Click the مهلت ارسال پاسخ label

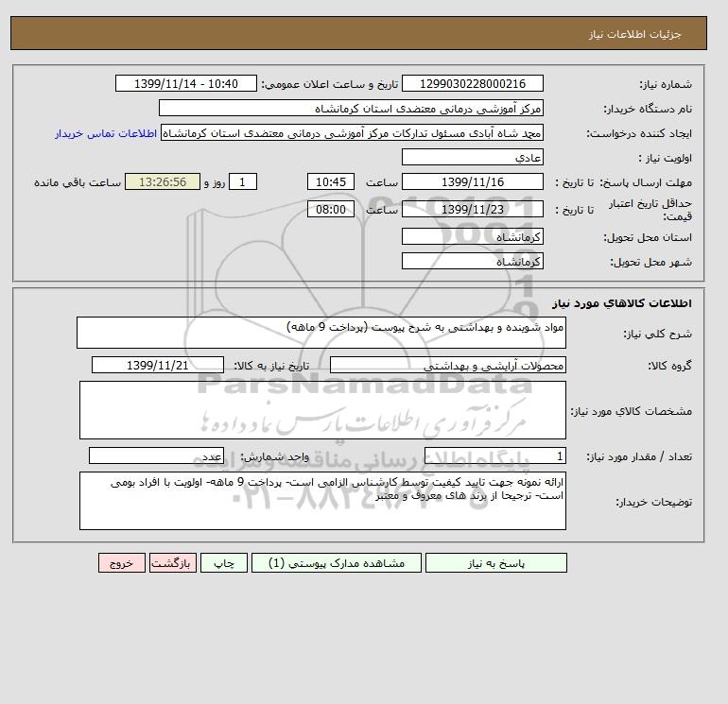coord(647,182)
